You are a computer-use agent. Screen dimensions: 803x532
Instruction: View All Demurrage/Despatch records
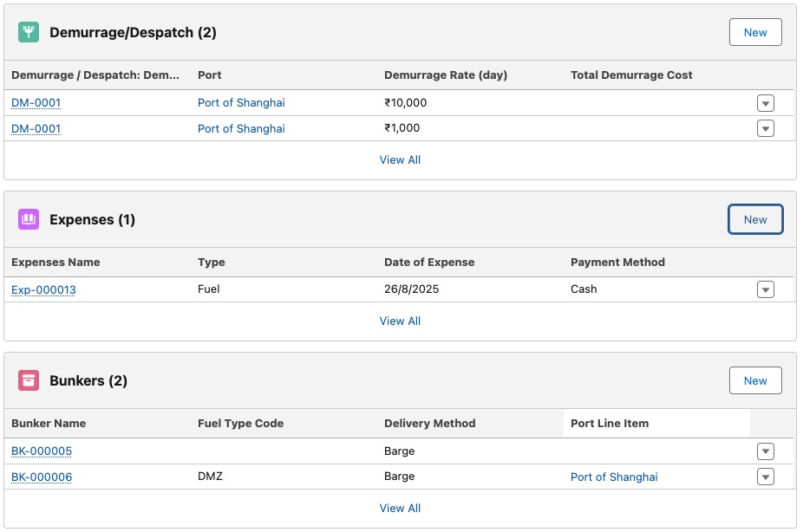click(400, 160)
